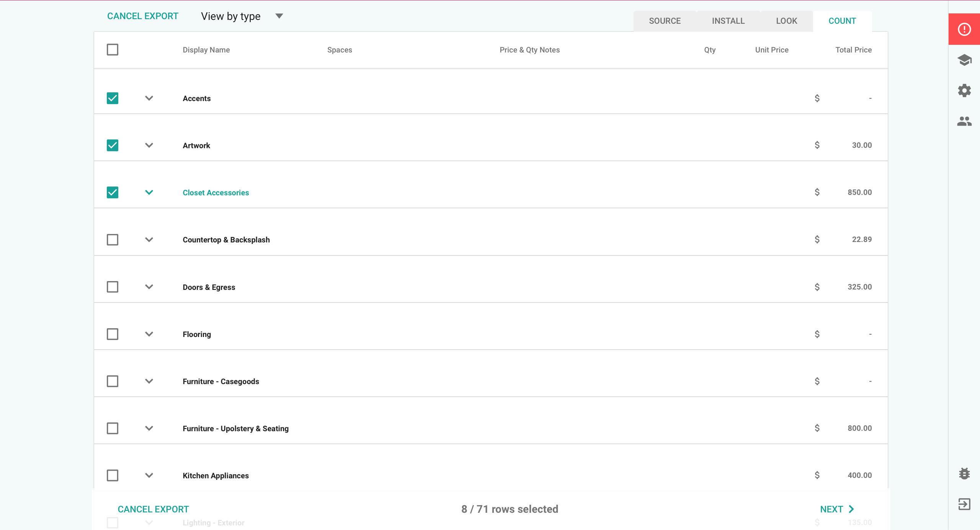Viewport: 980px width, 530px height.
Task: Toggle the select-all header checkbox
Action: pyautogui.click(x=113, y=50)
